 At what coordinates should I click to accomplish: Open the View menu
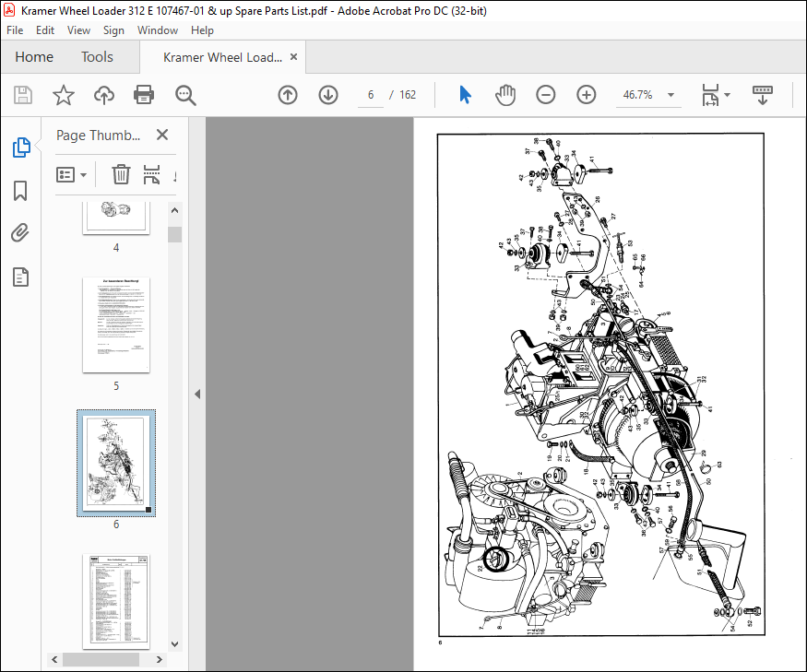point(78,30)
